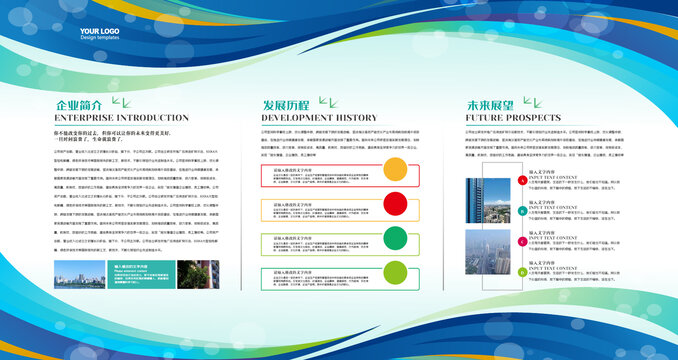Click the FUTURE PROSPECTS heading
The height and width of the screenshot is (360, 678).
coord(513,118)
